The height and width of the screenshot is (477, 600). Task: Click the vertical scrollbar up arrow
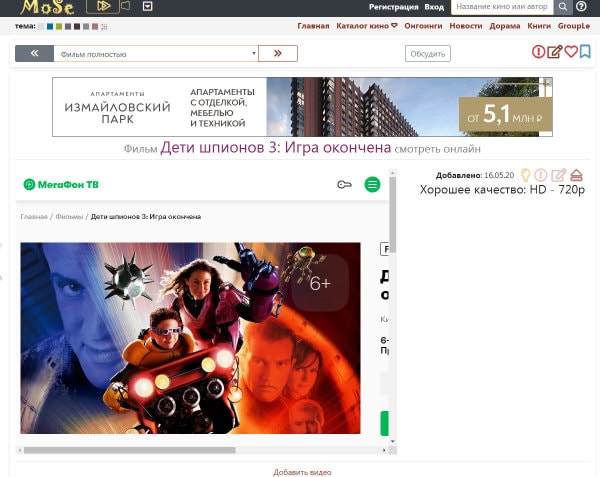pyautogui.click(x=393, y=173)
